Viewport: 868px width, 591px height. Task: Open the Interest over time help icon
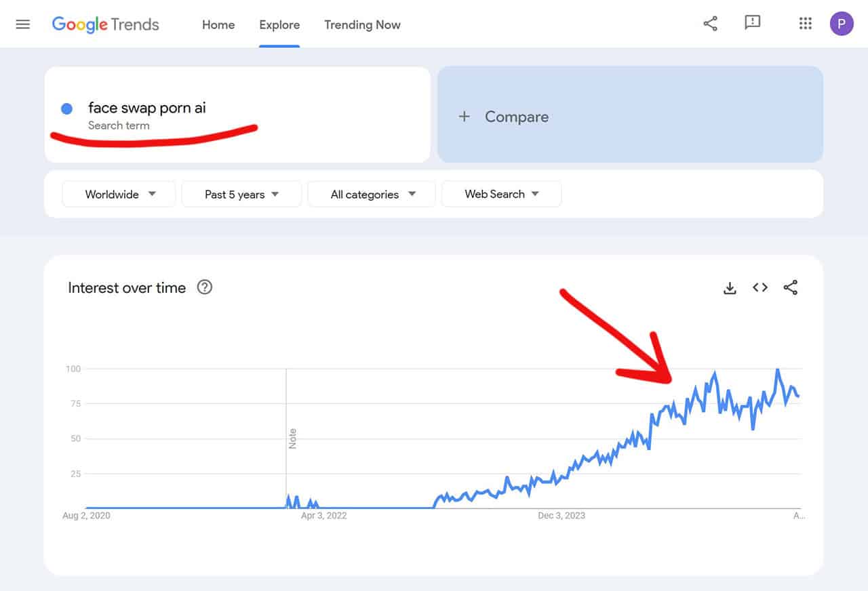tap(204, 287)
